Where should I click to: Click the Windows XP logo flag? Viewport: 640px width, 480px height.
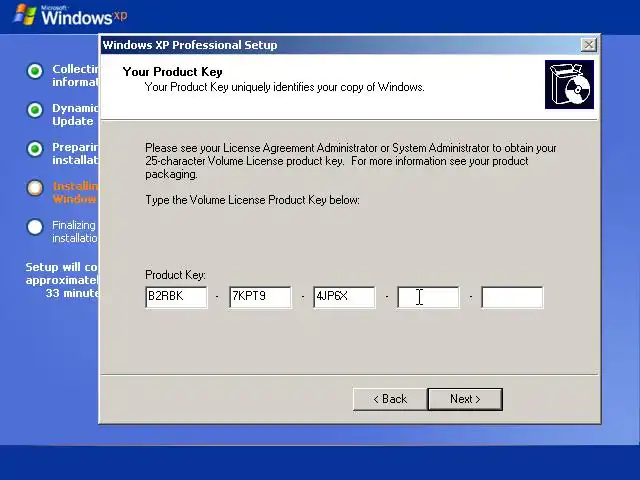(x=24, y=15)
